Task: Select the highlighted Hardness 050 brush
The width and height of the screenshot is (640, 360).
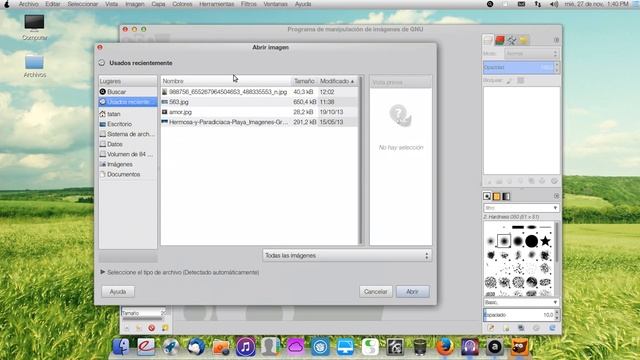Action: [x=504, y=241]
